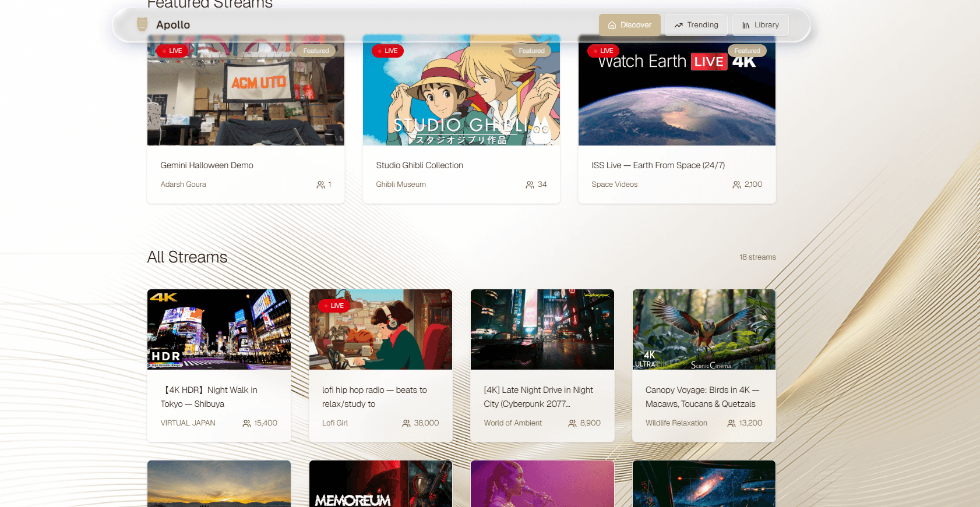The height and width of the screenshot is (507, 980).
Task: Open Canopy Voyage Birds thumbnail
Action: pos(704,329)
